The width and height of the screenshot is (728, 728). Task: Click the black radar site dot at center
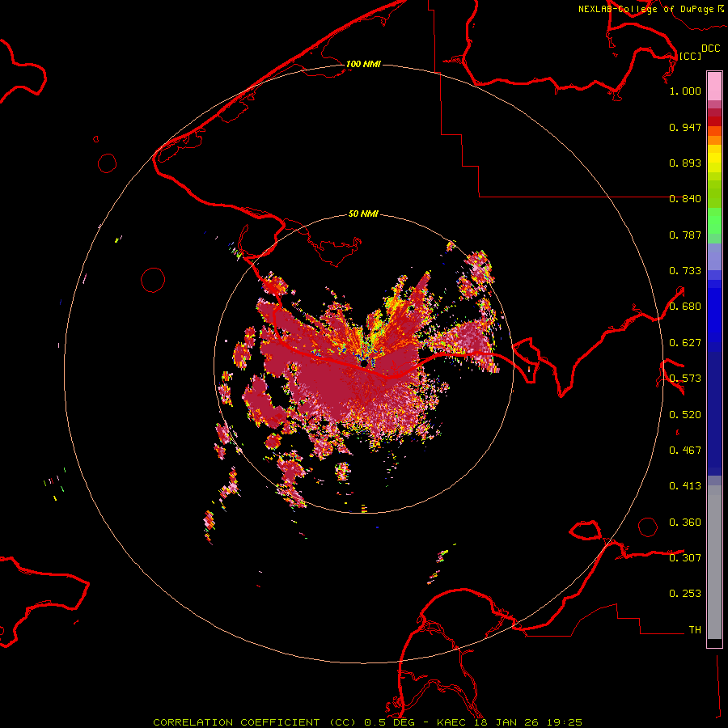[365, 363]
